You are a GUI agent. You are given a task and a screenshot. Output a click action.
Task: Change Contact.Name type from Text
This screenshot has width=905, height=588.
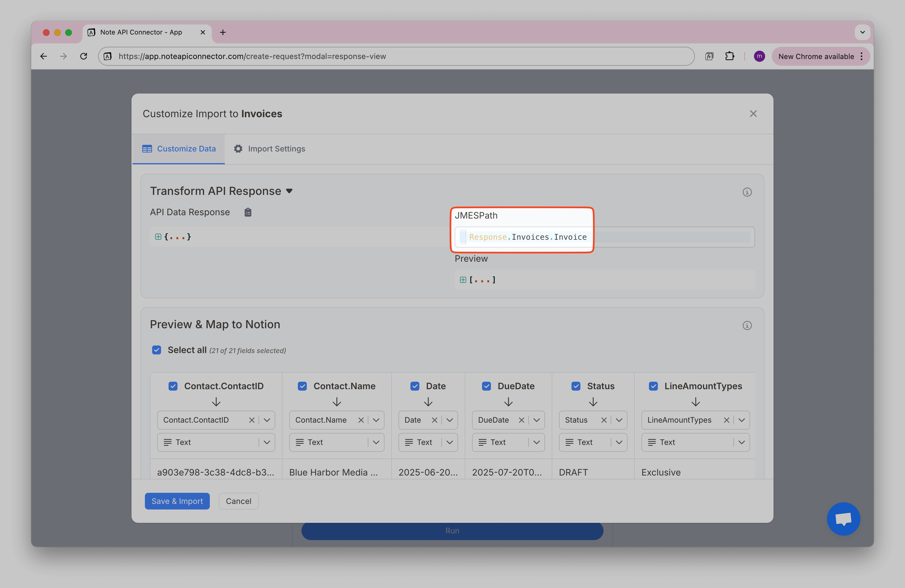click(x=337, y=442)
